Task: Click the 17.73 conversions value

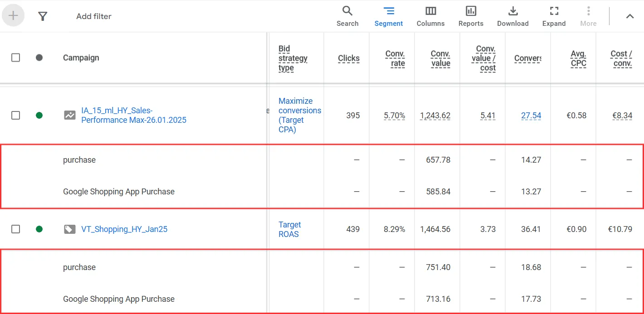Action: click(x=531, y=299)
